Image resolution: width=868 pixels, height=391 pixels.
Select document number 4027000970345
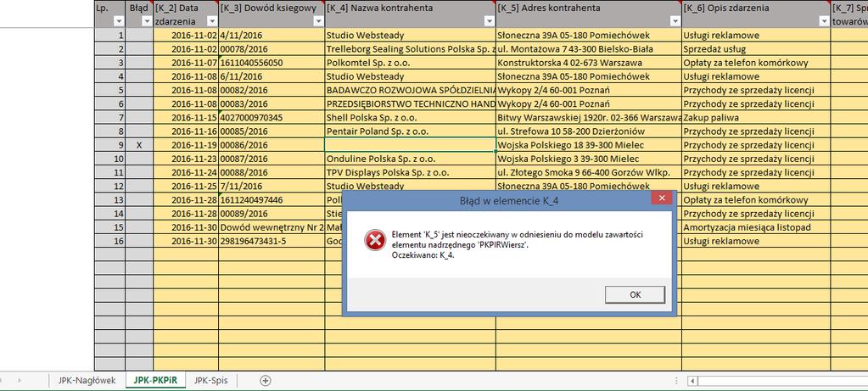point(272,117)
